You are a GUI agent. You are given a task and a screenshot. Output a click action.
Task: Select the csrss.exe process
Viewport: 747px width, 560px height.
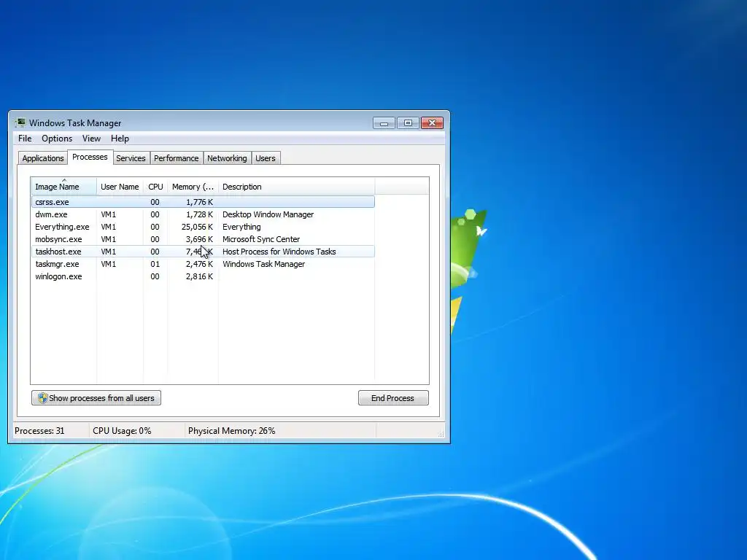[203, 202]
